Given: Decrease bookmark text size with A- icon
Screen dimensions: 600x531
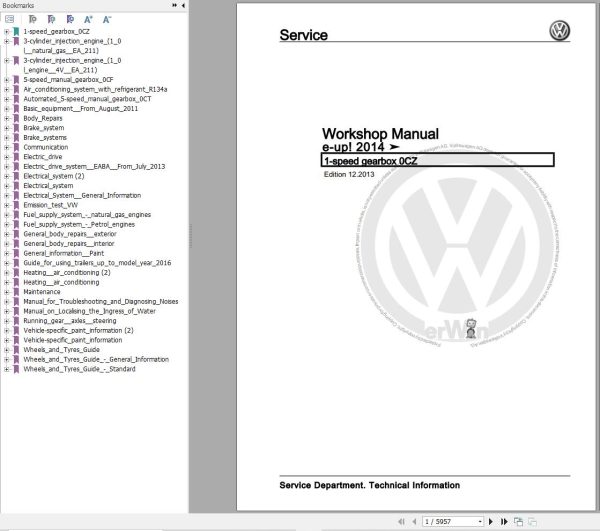Looking at the screenshot, I should point(107,19).
